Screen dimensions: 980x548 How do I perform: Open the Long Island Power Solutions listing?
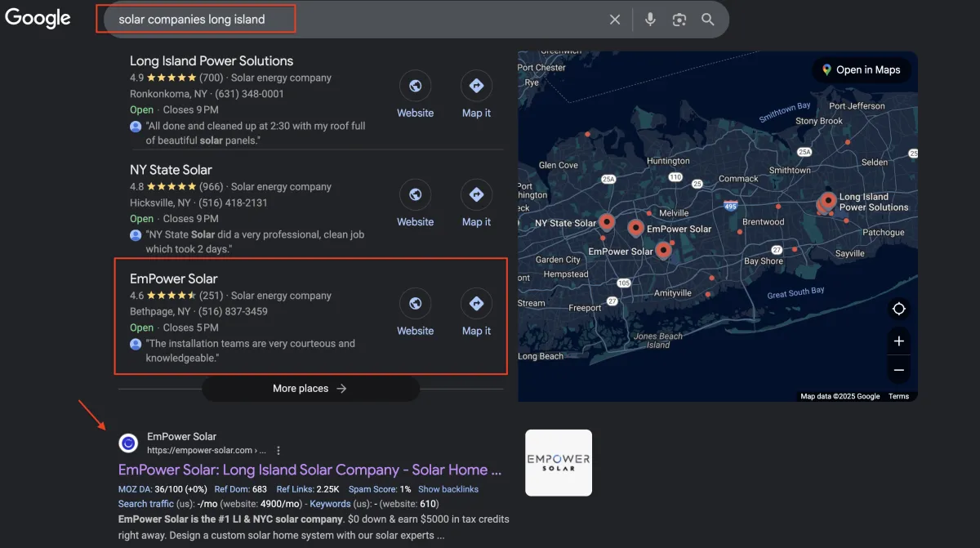click(212, 60)
